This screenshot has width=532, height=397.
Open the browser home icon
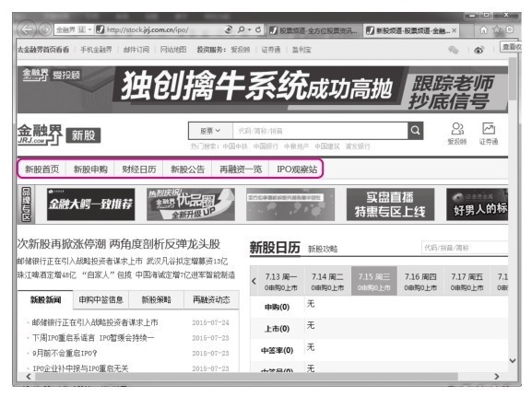[x=484, y=29]
